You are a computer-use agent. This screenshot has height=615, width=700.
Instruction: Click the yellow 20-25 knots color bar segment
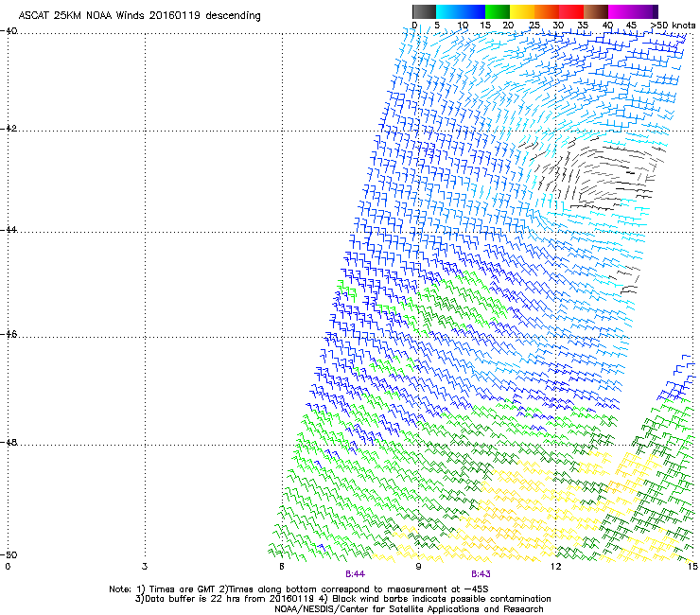click(x=522, y=11)
